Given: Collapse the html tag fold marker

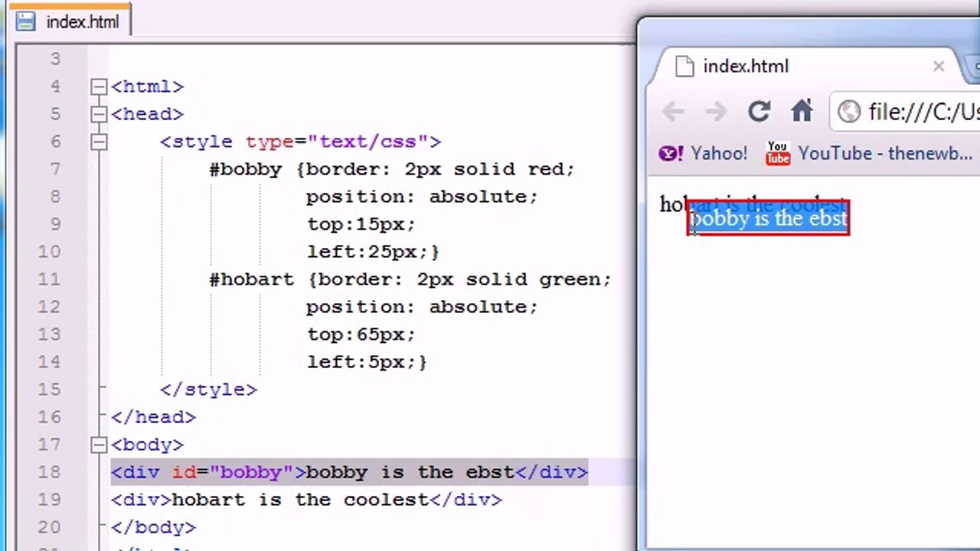Looking at the screenshot, I should (99, 86).
